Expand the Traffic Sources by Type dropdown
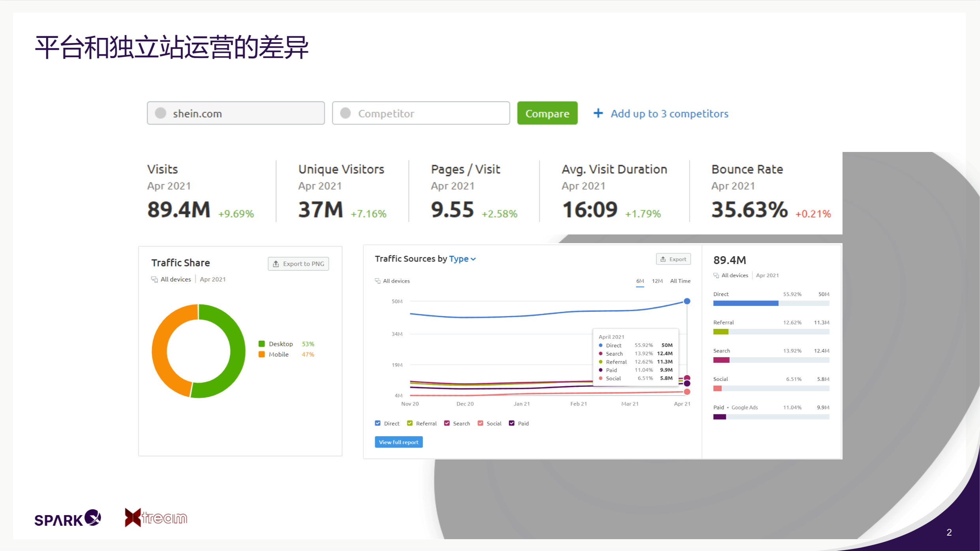 (462, 259)
